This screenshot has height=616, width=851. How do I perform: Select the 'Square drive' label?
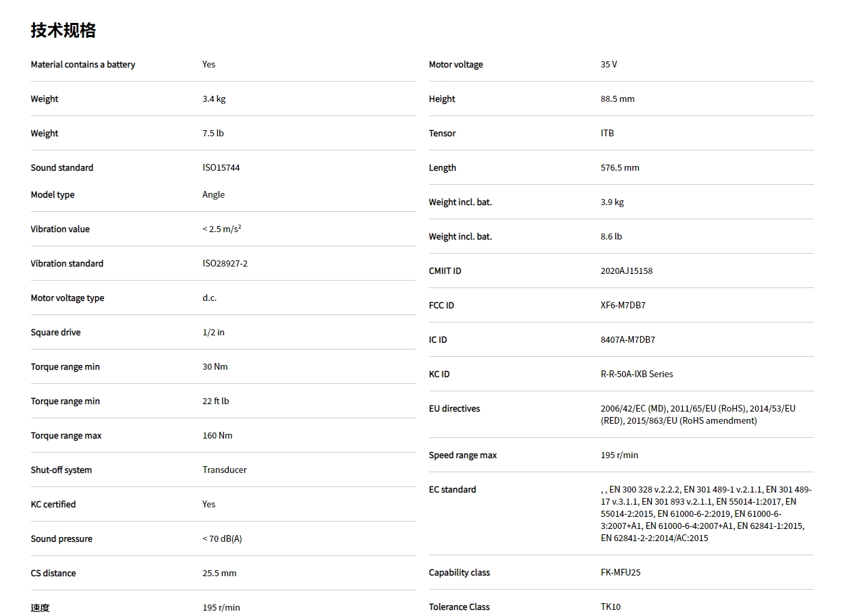click(x=55, y=333)
